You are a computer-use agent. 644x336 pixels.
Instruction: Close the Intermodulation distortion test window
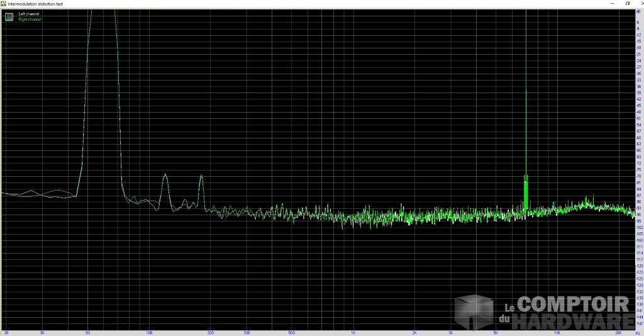[638, 3]
